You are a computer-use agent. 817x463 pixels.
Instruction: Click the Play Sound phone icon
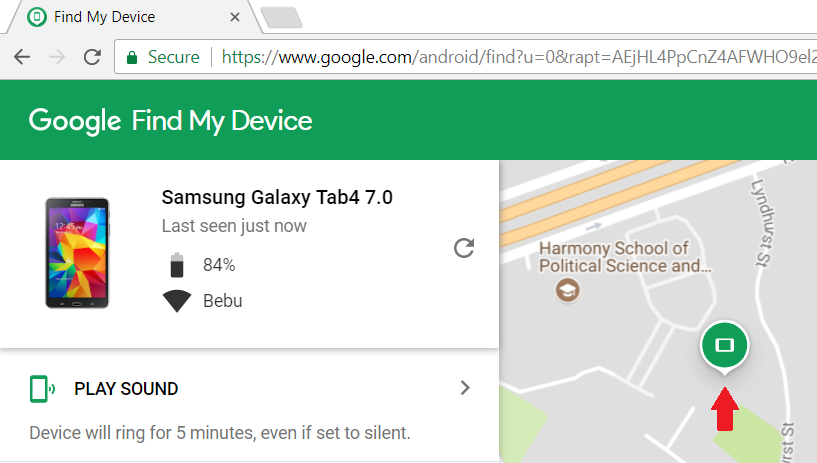pyautogui.click(x=42, y=389)
